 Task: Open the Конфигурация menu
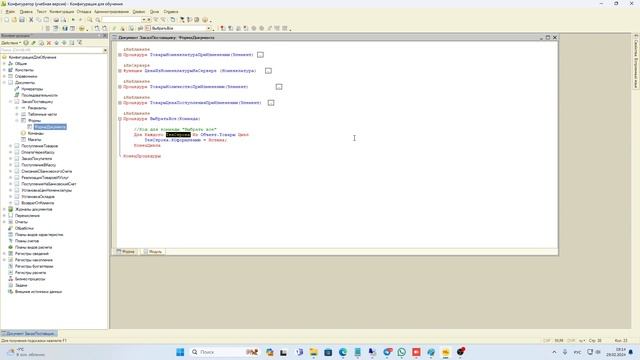pos(62,12)
